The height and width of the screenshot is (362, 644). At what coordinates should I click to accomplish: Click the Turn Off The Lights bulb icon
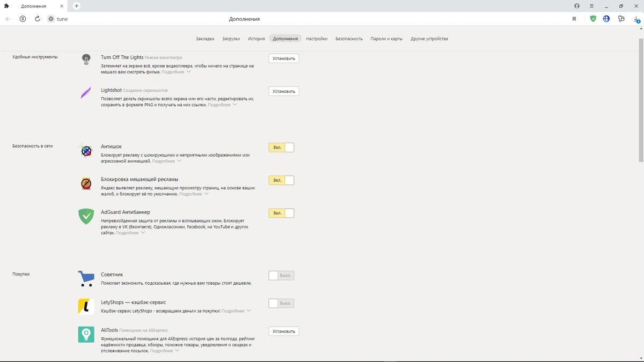pos(86,59)
